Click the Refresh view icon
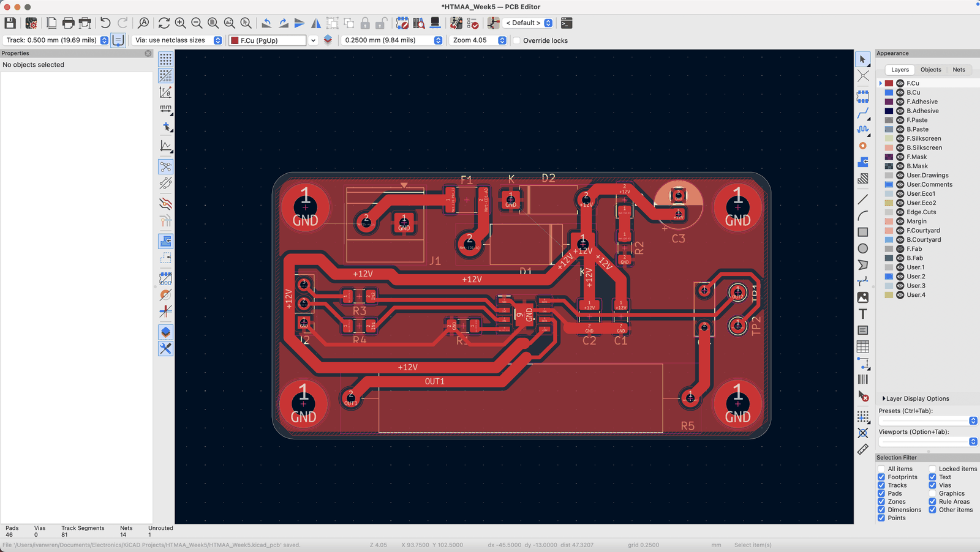 (164, 23)
